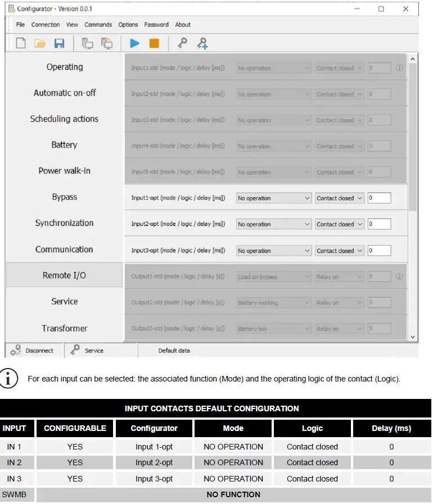
Task: Open the Battery section
Action: tap(64, 145)
